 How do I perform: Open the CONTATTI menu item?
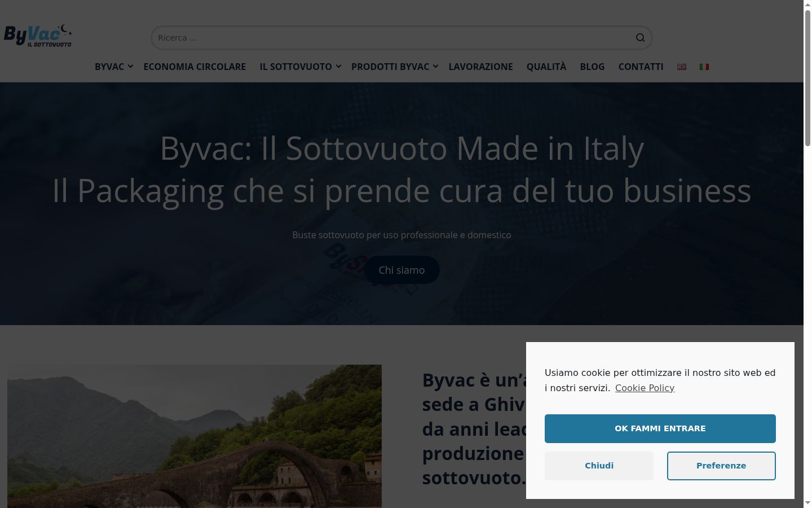click(641, 67)
